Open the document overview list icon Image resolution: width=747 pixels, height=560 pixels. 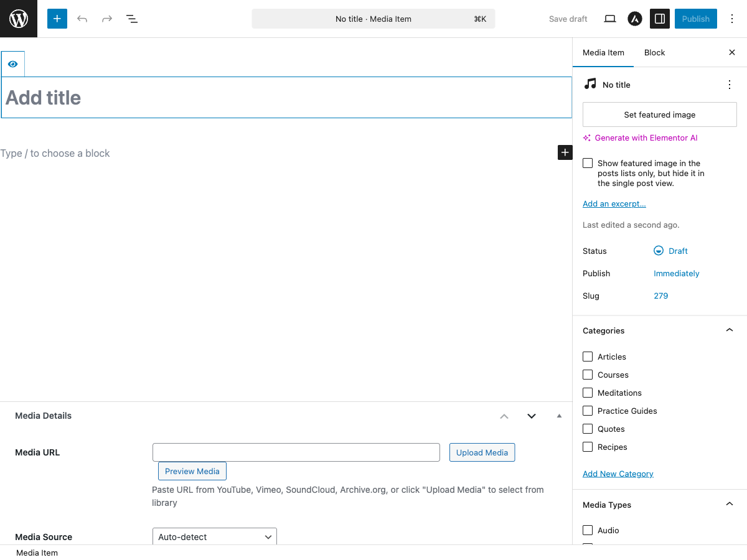click(x=132, y=19)
